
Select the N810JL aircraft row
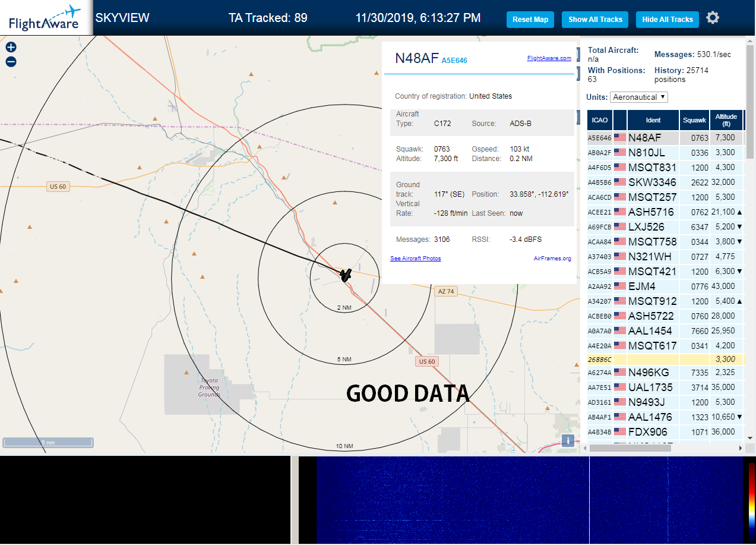(665, 153)
